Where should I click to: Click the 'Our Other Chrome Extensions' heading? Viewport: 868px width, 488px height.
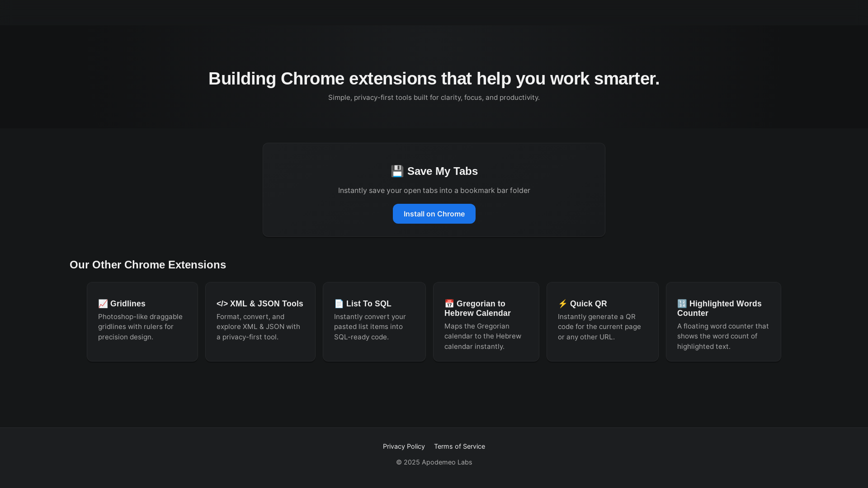(x=148, y=265)
